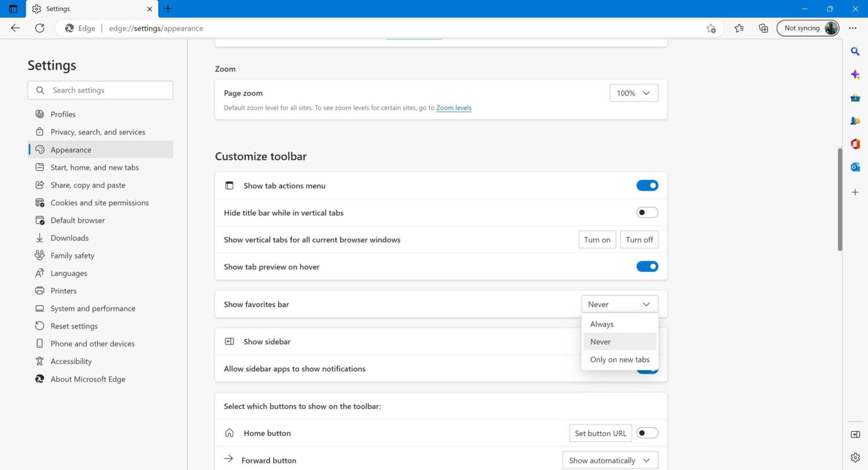Image resolution: width=868 pixels, height=470 pixels.
Task: Go to Downloads settings
Action: pyautogui.click(x=70, y=237)
